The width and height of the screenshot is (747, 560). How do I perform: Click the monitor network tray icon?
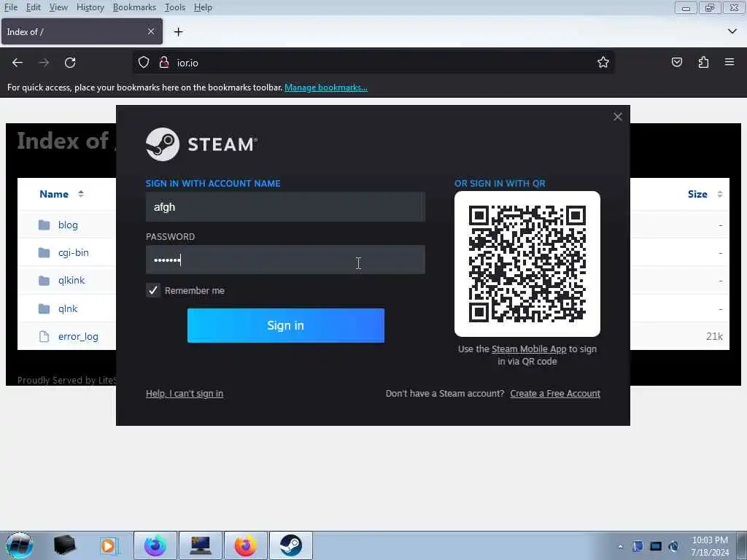[656, 546]
